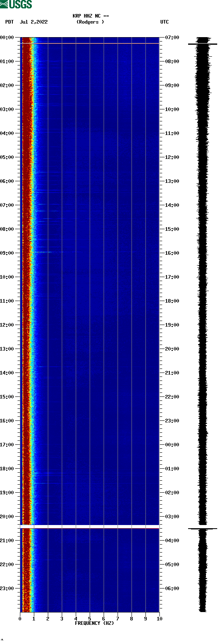Click the 14:00 UTC time label
Screen dimensions: 220x644
[172, 205]
